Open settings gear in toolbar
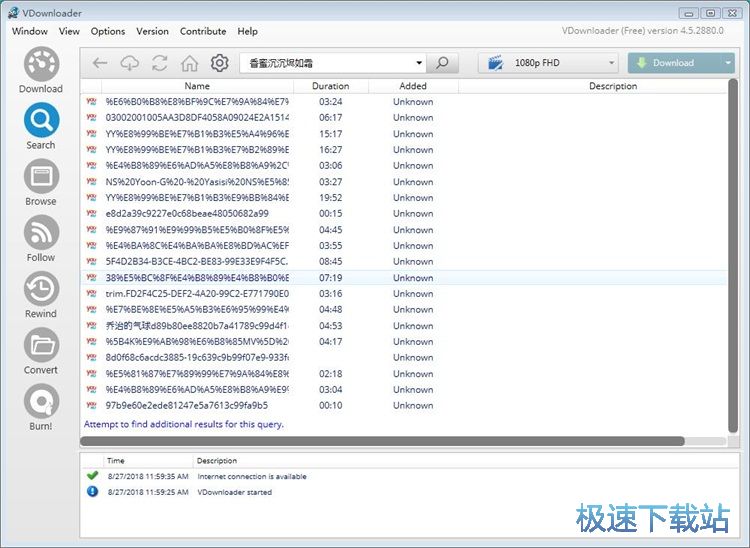 click(x=219, y=63)
